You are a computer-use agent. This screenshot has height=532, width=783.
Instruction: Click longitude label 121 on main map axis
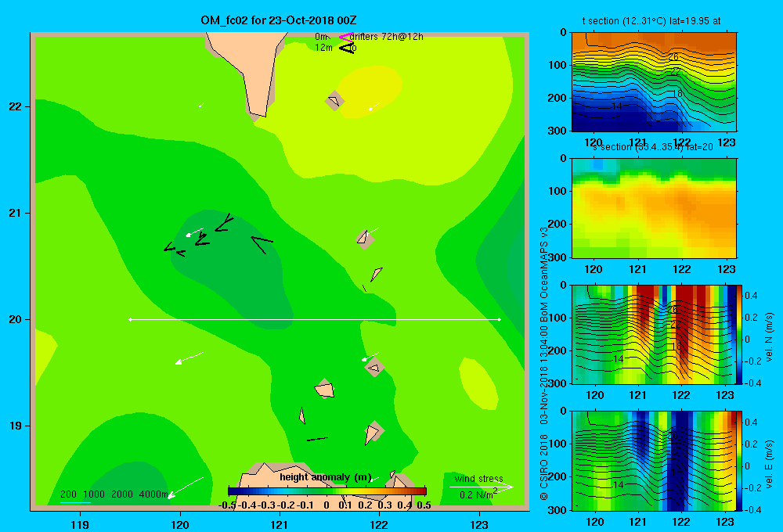tap(280, 524)
